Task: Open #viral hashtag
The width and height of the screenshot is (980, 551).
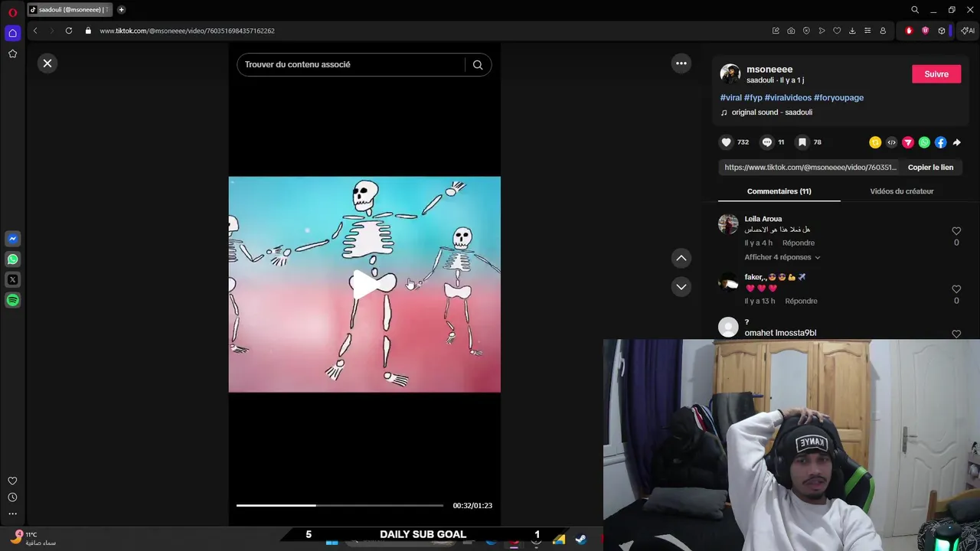Action: [731, 98]
